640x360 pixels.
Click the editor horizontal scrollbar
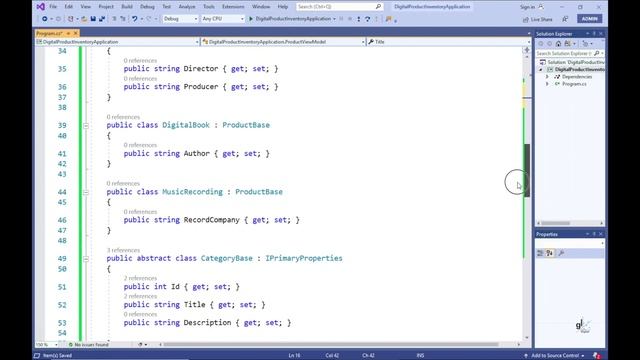(x=331, y=344)
